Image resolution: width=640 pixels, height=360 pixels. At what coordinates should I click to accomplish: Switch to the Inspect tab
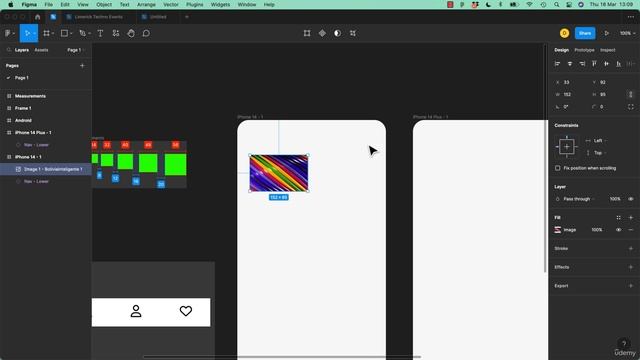607,50
